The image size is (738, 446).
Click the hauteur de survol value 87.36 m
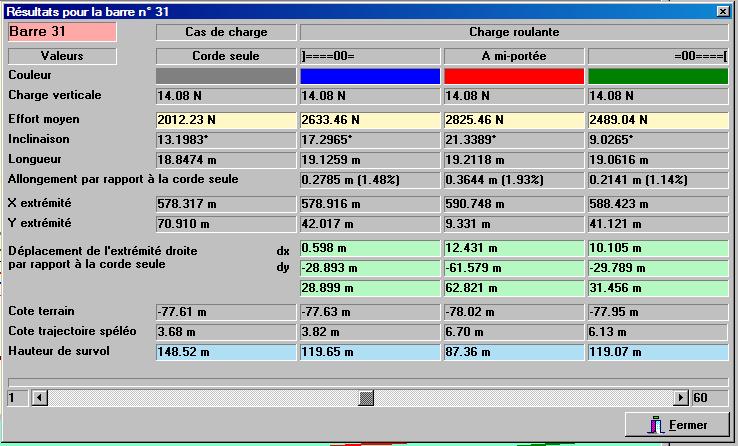pyautogui.click(x=514, y=352)
